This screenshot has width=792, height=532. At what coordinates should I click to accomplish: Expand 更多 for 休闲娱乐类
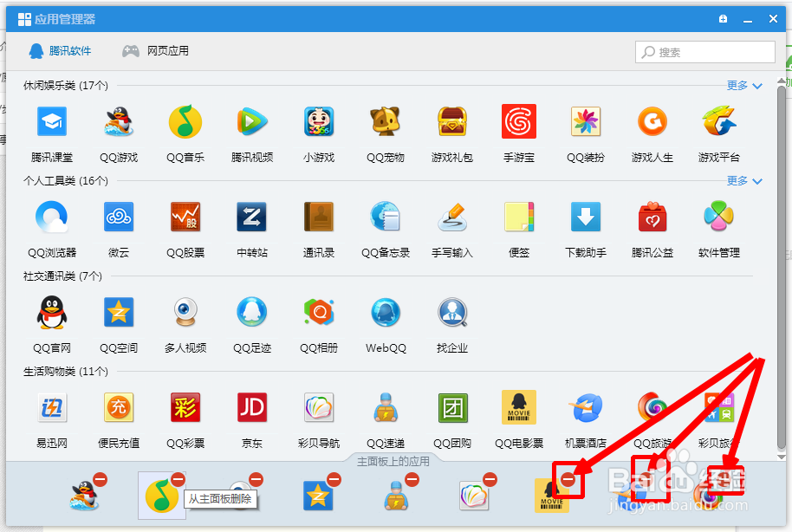coord(744,86)
